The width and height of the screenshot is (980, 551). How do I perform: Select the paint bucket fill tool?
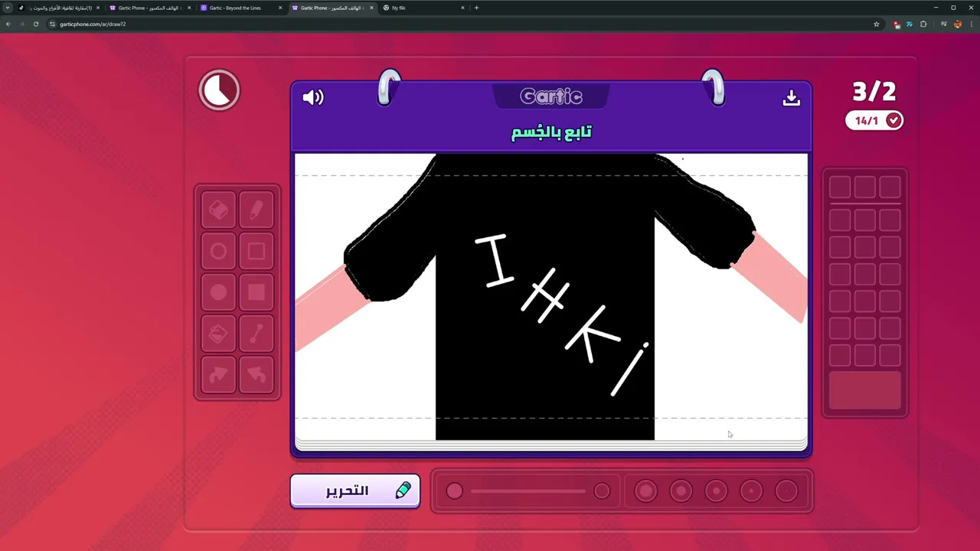pos(218,334)
